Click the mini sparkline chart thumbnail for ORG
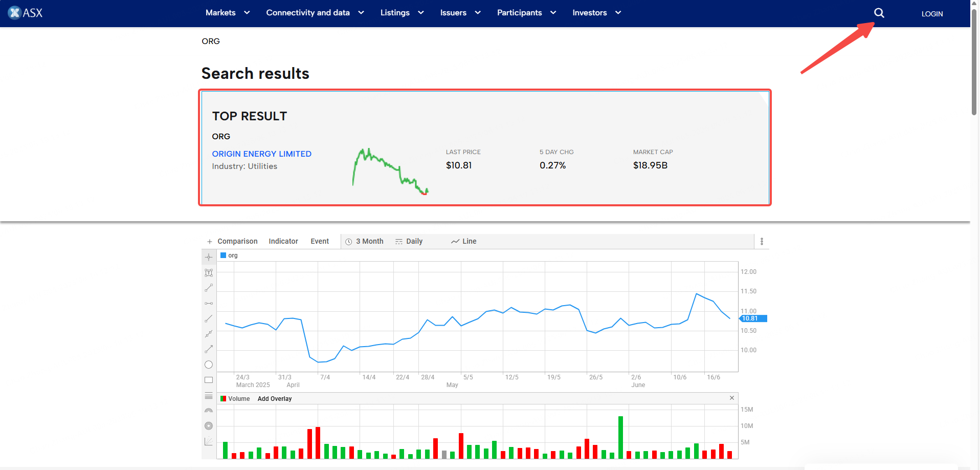 (390, 172)
